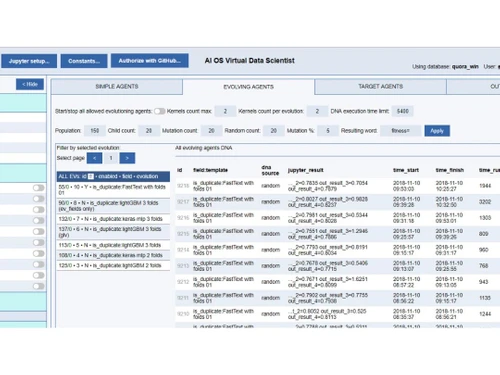Click the sort icon next to id in ALL EVs header
Screen dimensions: 500x375
point(91,176)
